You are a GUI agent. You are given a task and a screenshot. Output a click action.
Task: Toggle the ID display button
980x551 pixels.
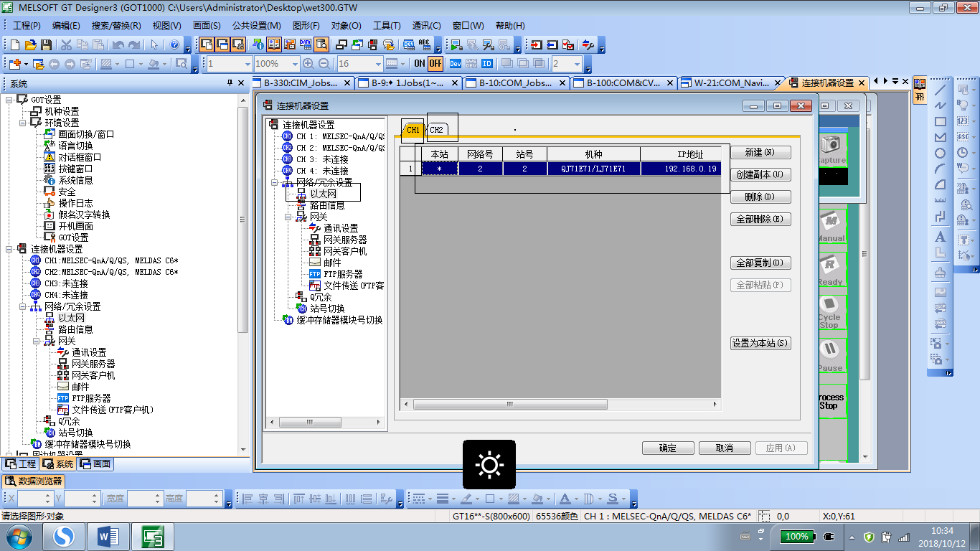[486, 64]
